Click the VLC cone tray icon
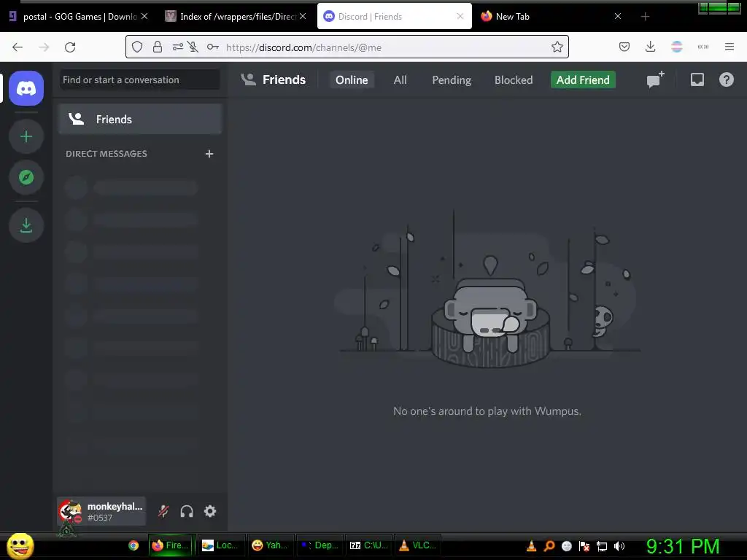Screen dimensions: 747x560 [x=531, y=546]
